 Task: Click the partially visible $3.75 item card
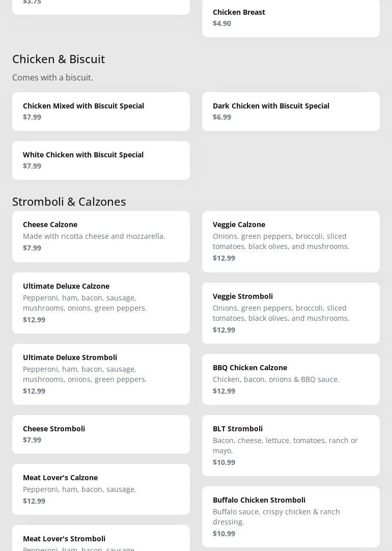101,5
